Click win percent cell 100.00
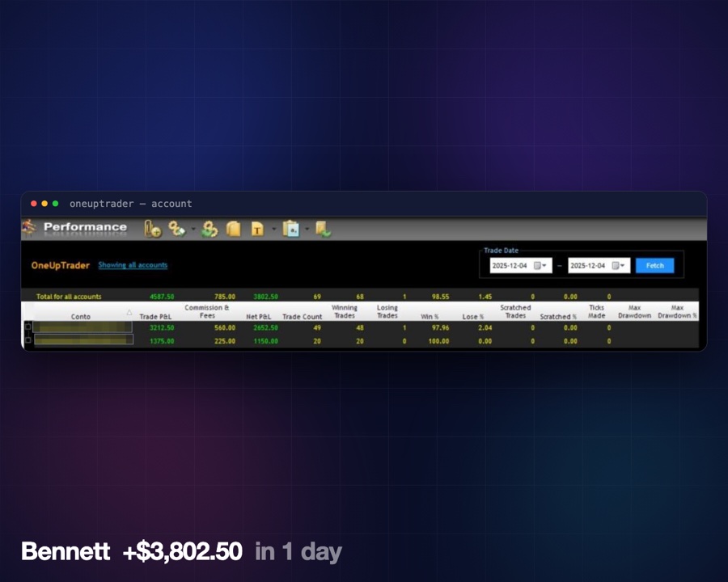Viewport: 728px width, 582px height. 438,341
